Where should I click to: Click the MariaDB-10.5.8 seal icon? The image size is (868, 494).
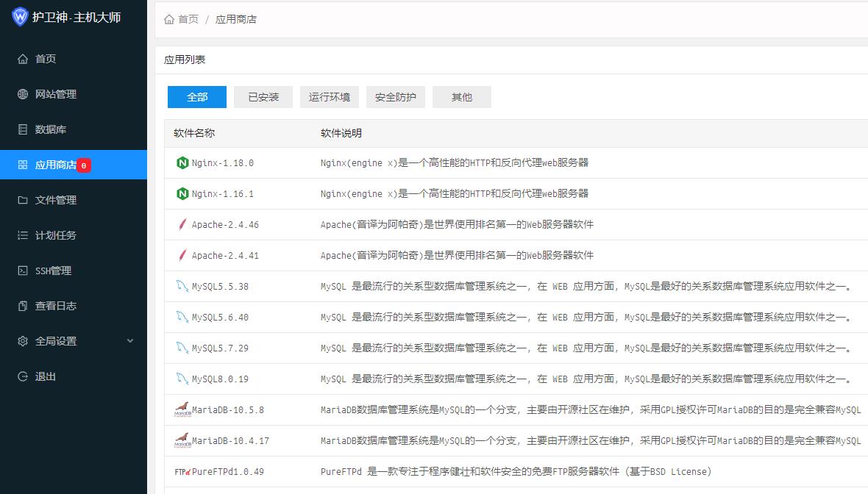click(182, 409)
